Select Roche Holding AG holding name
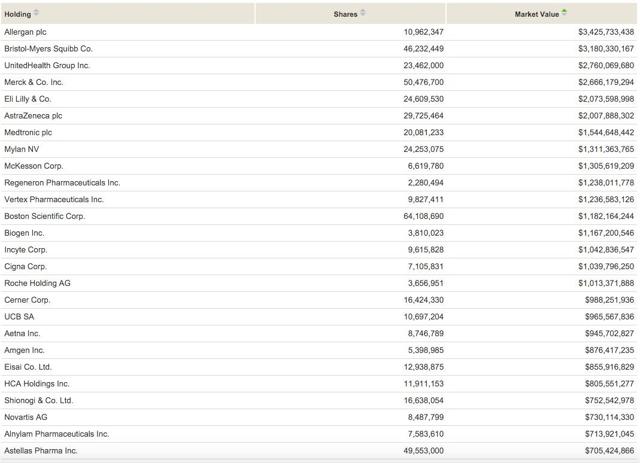 pyautogui.click(x=37, y=283)
